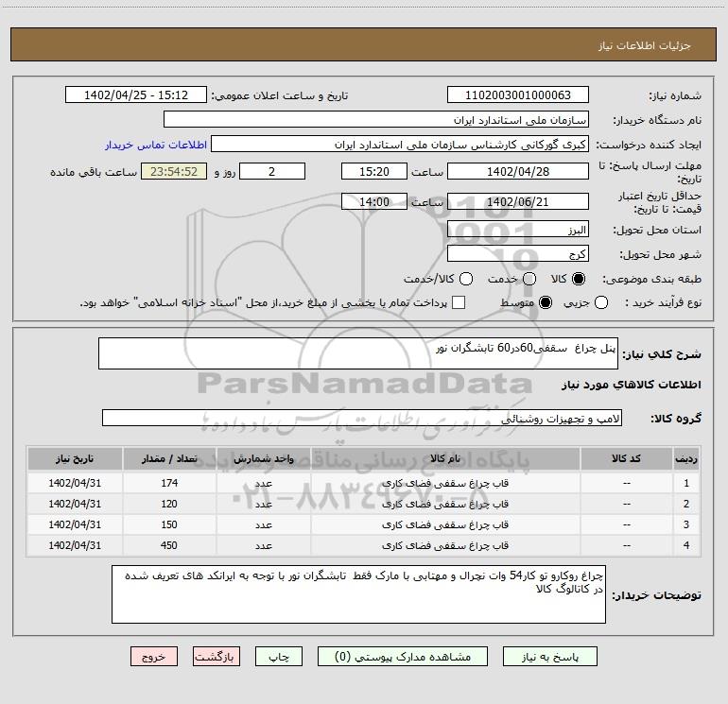This screenshot has height=704, width=728.
Task: Click the جزئیات اطلاعات نیاز header title
Action: click(x=645, y=45)
